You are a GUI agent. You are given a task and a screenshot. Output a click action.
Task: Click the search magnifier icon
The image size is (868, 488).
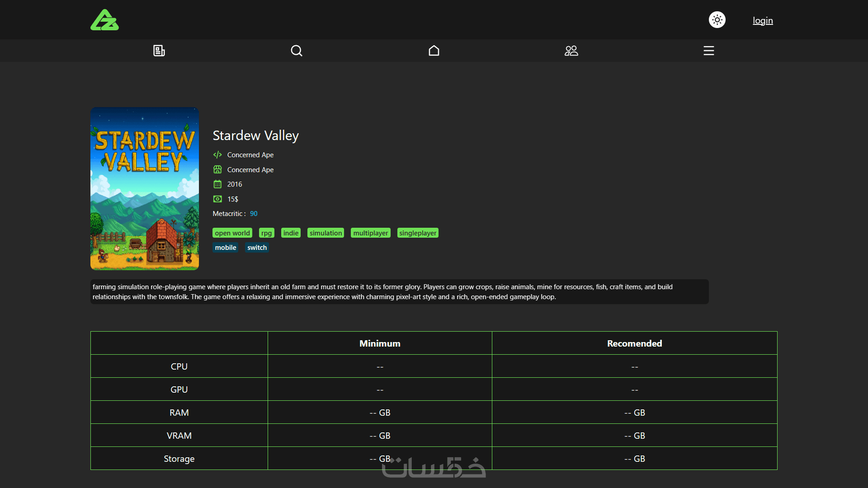(x=297, y=51)
